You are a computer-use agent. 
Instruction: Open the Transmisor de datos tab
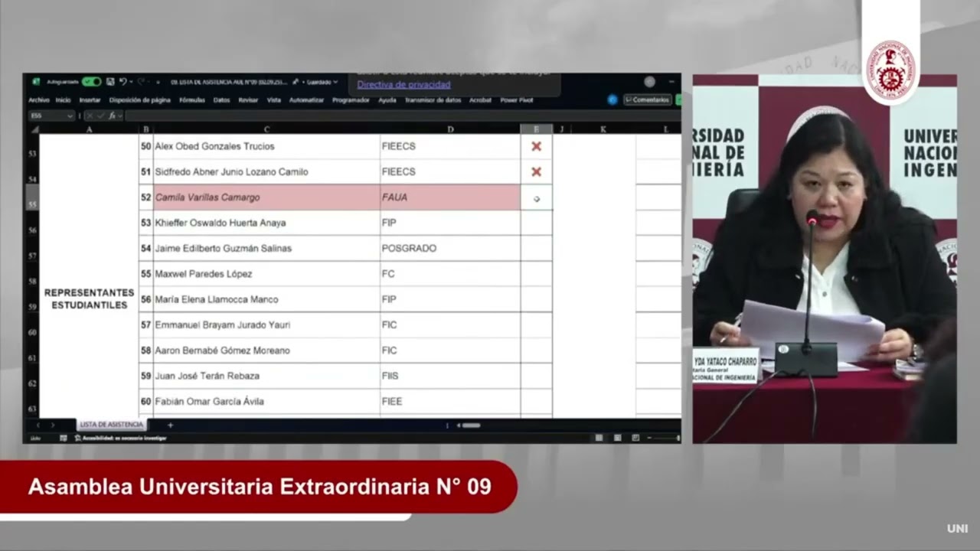tap(433, 100)
